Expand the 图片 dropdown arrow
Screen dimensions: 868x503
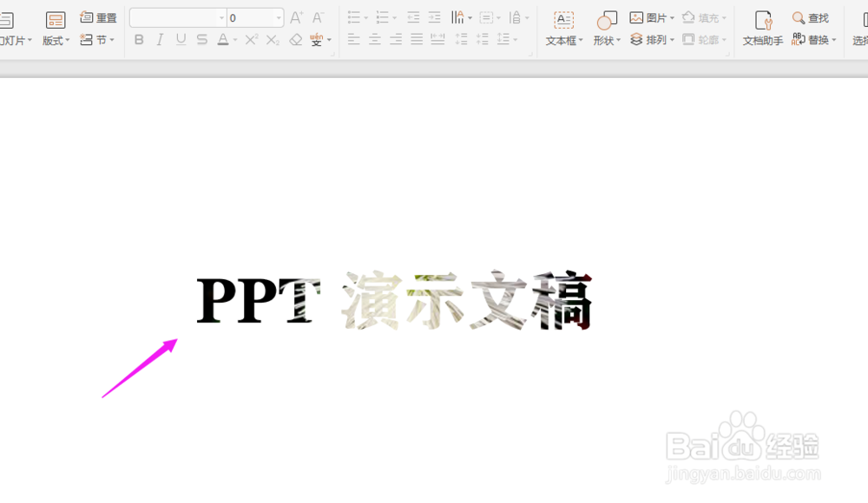[x=672, y=18]
